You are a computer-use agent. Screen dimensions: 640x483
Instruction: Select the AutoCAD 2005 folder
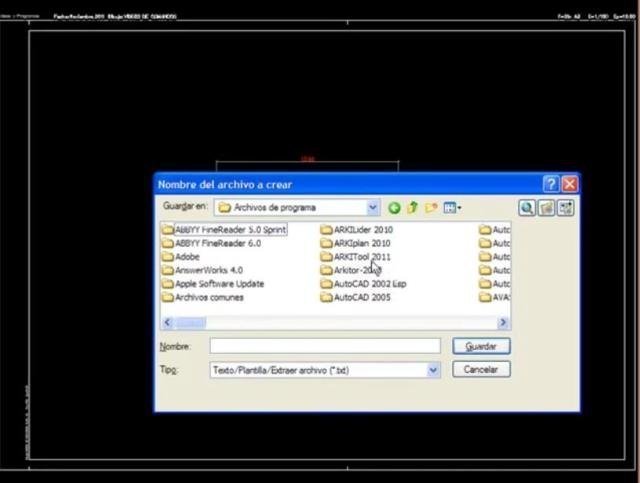click(356, 297)
